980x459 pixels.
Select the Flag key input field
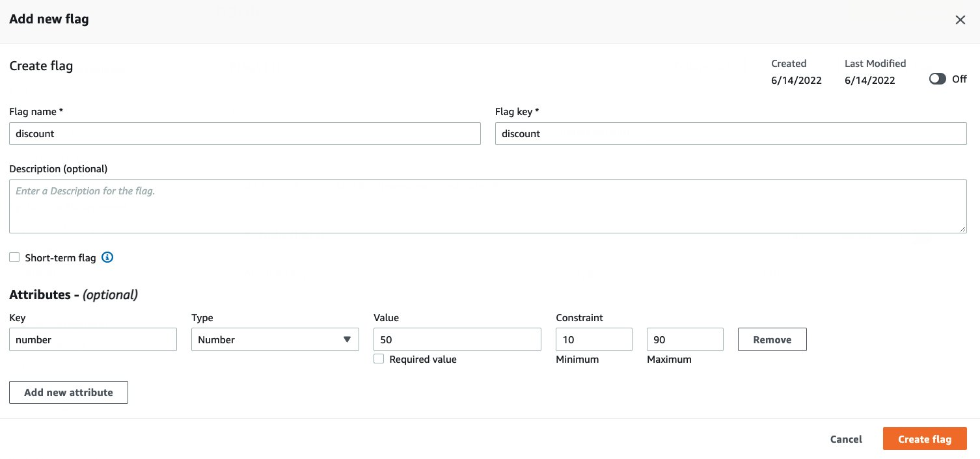[730, 133]
